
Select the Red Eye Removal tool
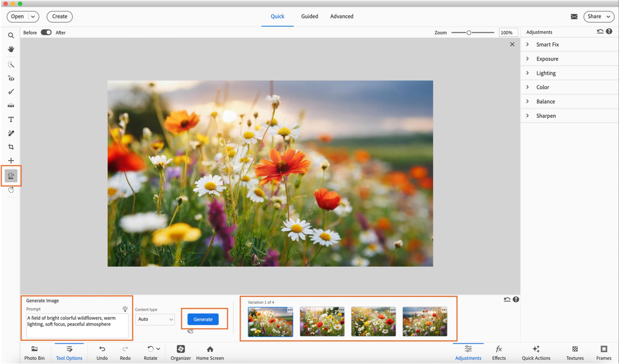11,78
